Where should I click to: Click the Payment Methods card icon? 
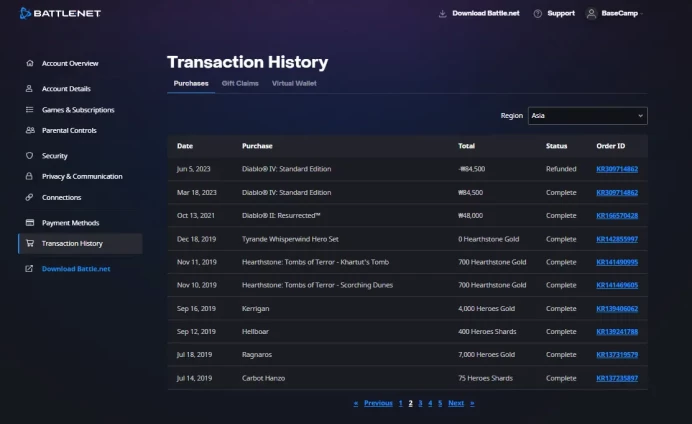coord(30,222)
